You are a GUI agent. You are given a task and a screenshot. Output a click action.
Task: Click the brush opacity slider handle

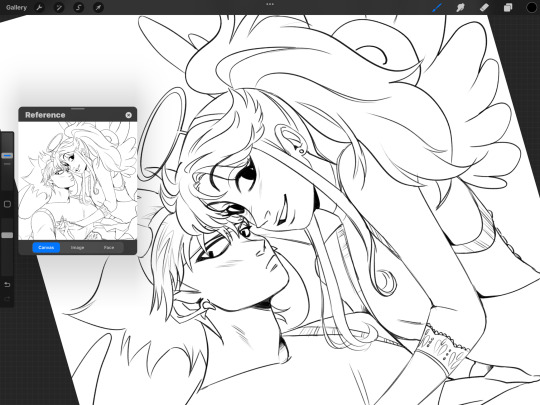coord(7,235)
